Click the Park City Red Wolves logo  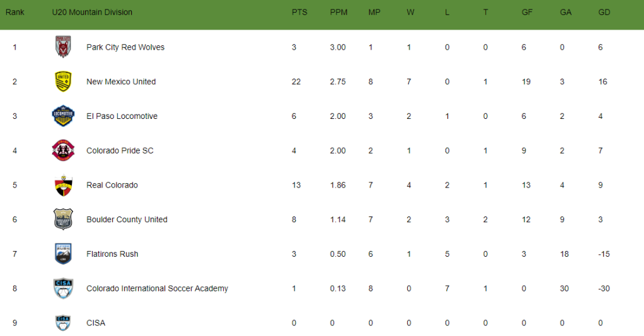[x=63, y=47]
